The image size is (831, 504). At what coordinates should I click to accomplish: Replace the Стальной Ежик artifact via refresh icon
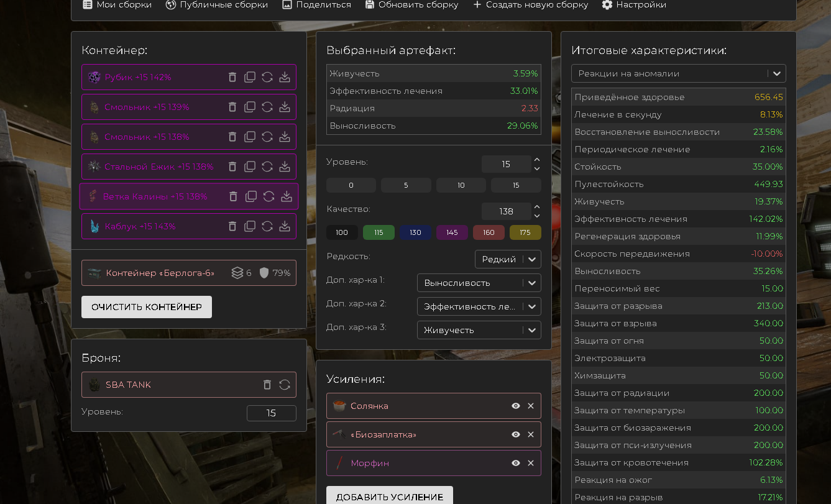pos(267,167)
